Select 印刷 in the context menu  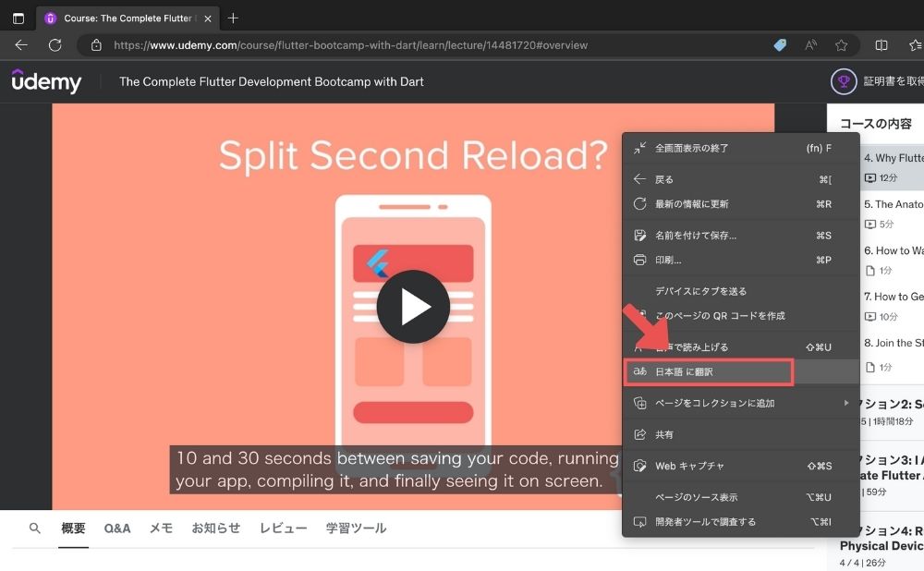point(741,260)
